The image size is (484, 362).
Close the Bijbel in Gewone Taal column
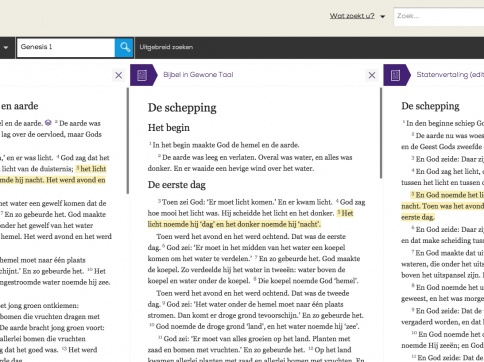(372, 75)
